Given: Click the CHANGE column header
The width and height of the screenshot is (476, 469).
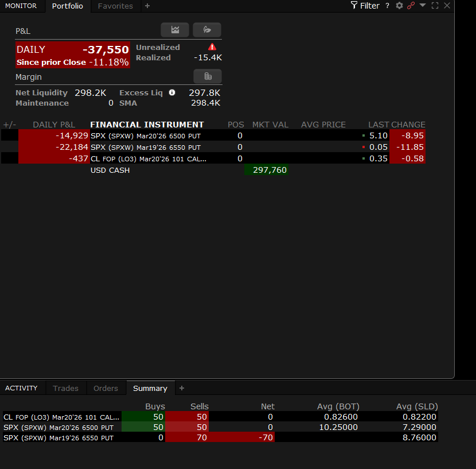Looking at the screenshot, I should 408,125.
